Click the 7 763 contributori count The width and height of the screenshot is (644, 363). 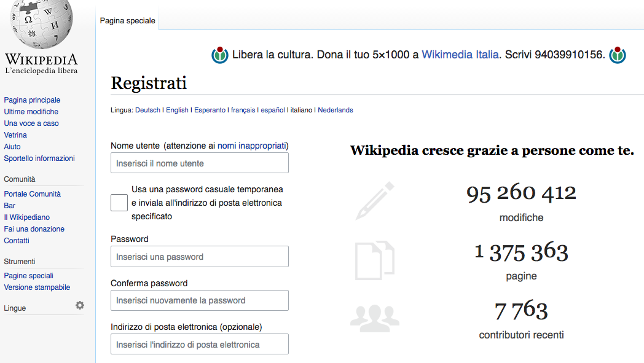point(521,310)
